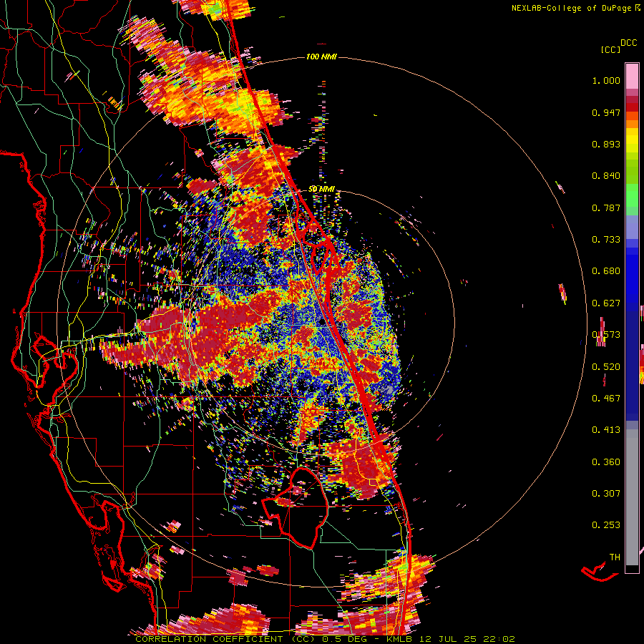Click the gray section of the color bar

pos(632,497)
